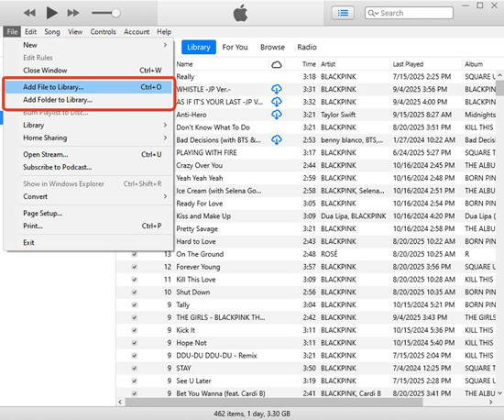Select the song Really
504x420 pixels.
point(185,77)
